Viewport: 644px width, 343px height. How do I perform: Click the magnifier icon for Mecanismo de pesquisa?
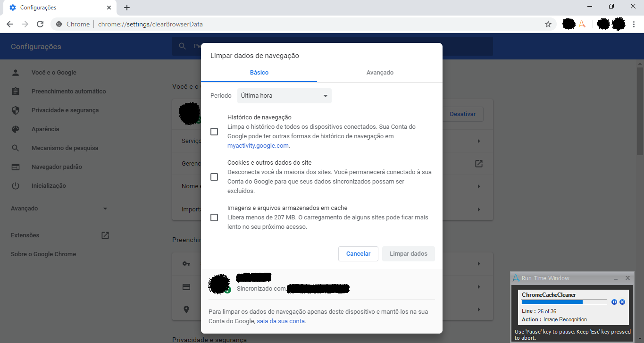pos(16,148)
